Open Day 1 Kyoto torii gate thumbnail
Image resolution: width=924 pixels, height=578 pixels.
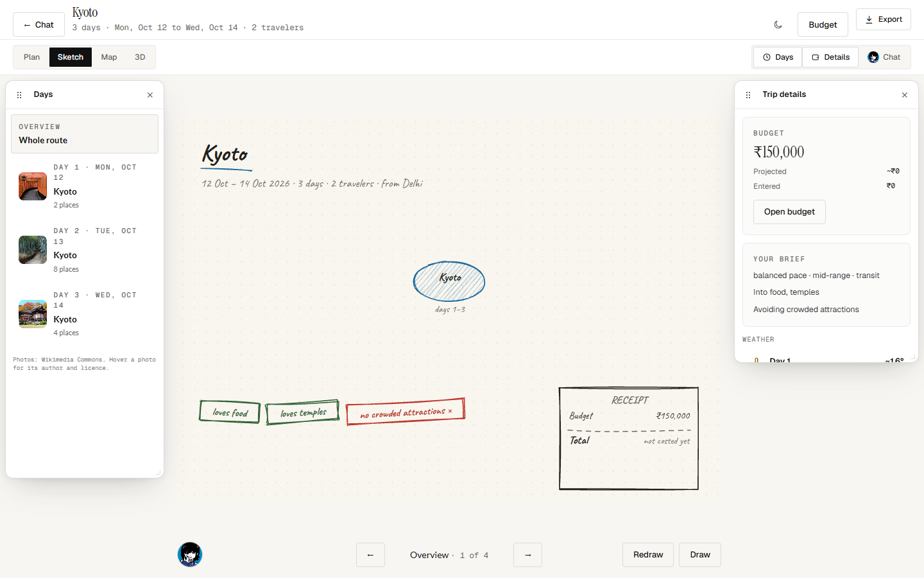(x=33, y=186)
